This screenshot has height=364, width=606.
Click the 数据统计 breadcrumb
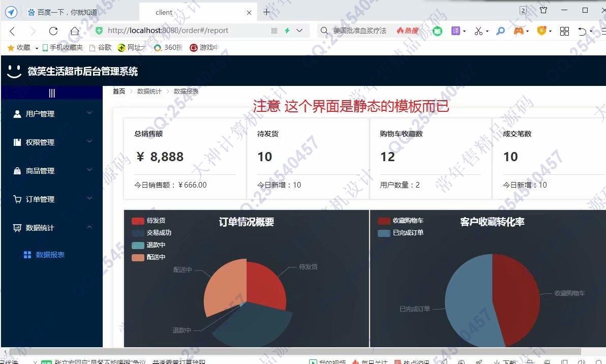pos(149,91)
